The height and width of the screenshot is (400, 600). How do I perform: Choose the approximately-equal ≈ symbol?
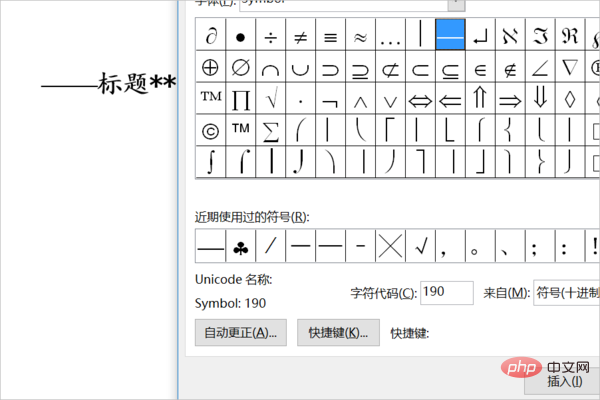(x=360, y=36)
